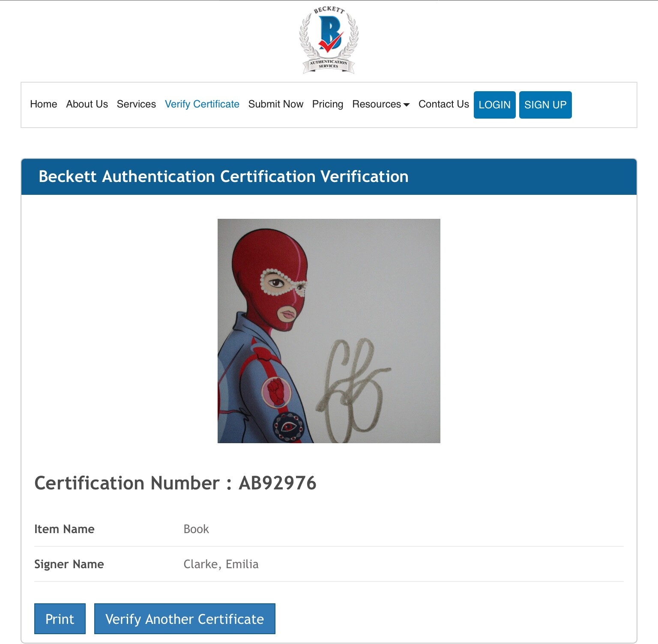This screenshot has height=644, width=658.
Task: Select the item name value 'Book'
Action: (196, 529)
